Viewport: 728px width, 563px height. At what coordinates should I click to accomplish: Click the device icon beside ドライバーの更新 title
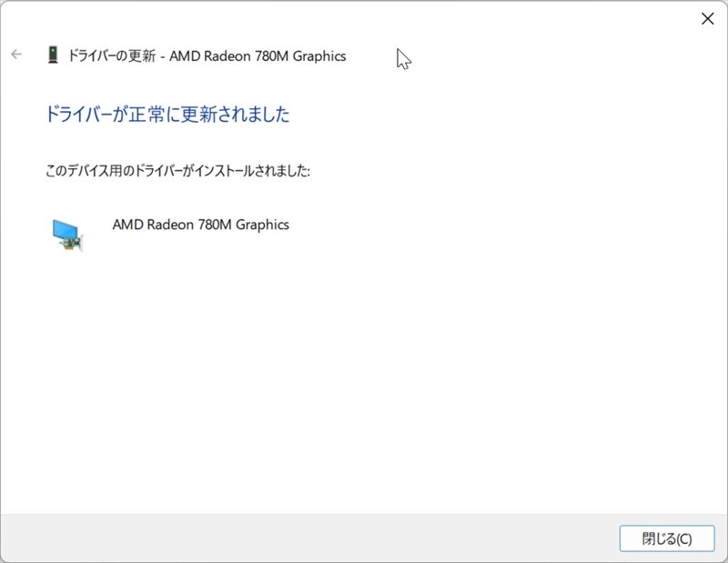53,55
